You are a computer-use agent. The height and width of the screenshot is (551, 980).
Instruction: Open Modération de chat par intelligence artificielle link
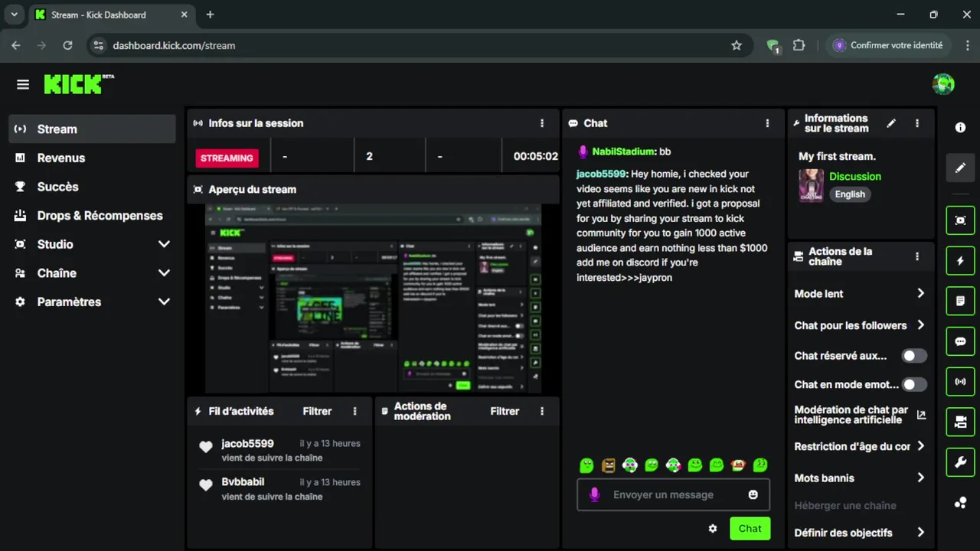point(860,415)
